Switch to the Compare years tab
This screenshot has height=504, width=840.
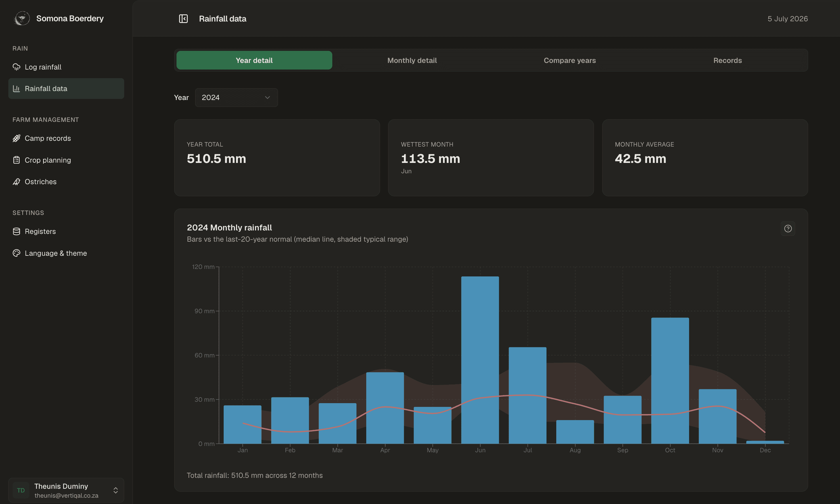tap(569, 60)
